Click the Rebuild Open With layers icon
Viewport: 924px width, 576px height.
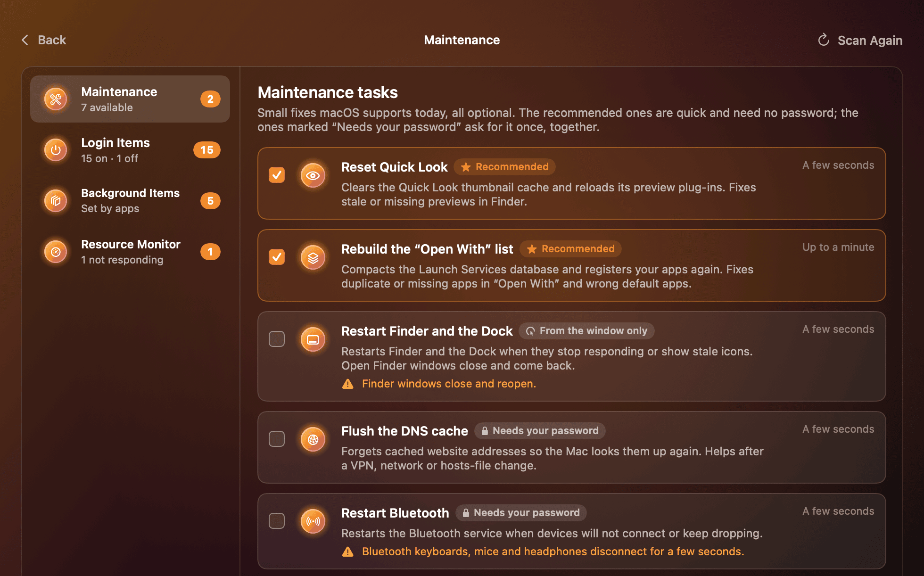(313, 257)
